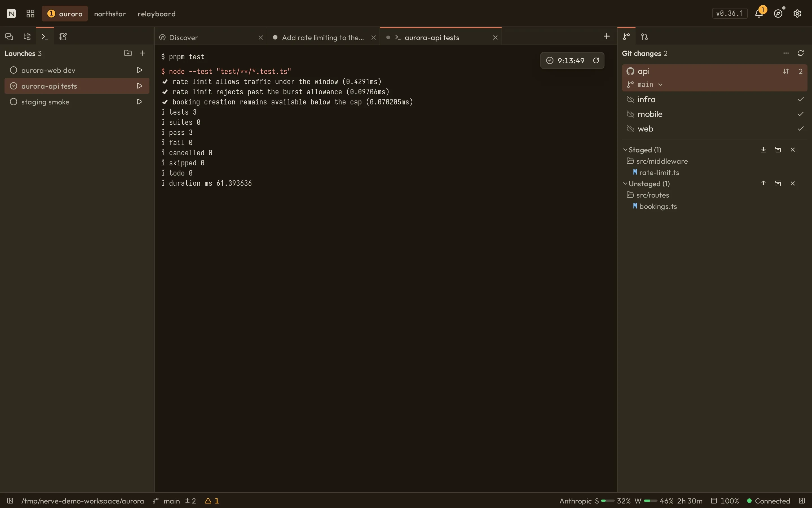812x508 pixels.
Task: Discard all Unstaged changes
Action: [793, 183]
